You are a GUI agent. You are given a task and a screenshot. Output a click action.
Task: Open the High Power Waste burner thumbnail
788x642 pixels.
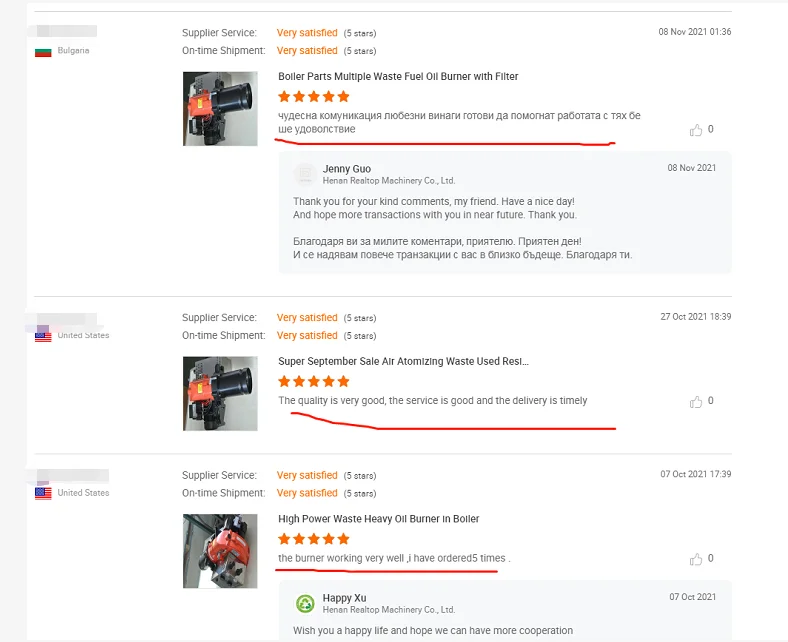click(220, 551)
